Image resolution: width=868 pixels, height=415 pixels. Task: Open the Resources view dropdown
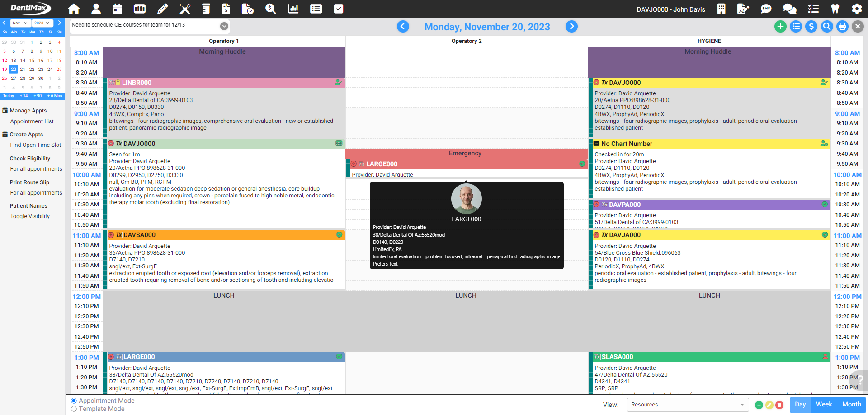coord(687,405)
